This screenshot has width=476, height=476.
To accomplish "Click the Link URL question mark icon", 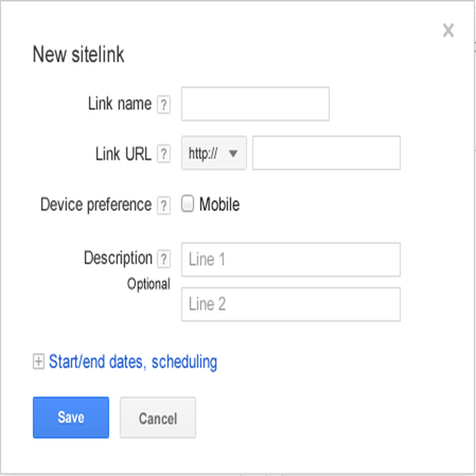I will tap(164, 154).
